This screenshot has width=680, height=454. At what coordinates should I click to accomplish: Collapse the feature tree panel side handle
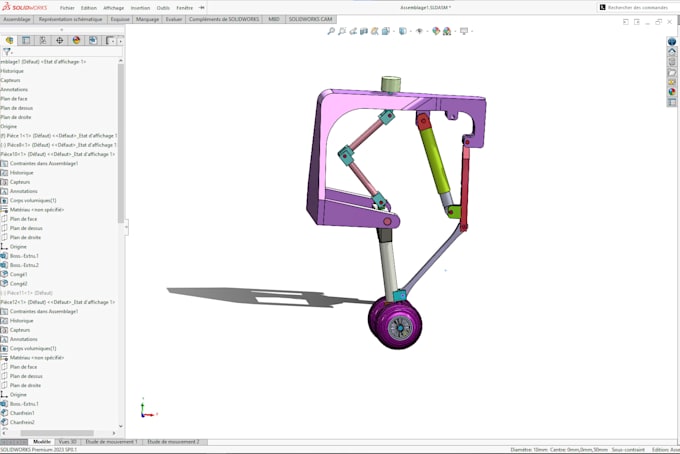click(126, 227)
